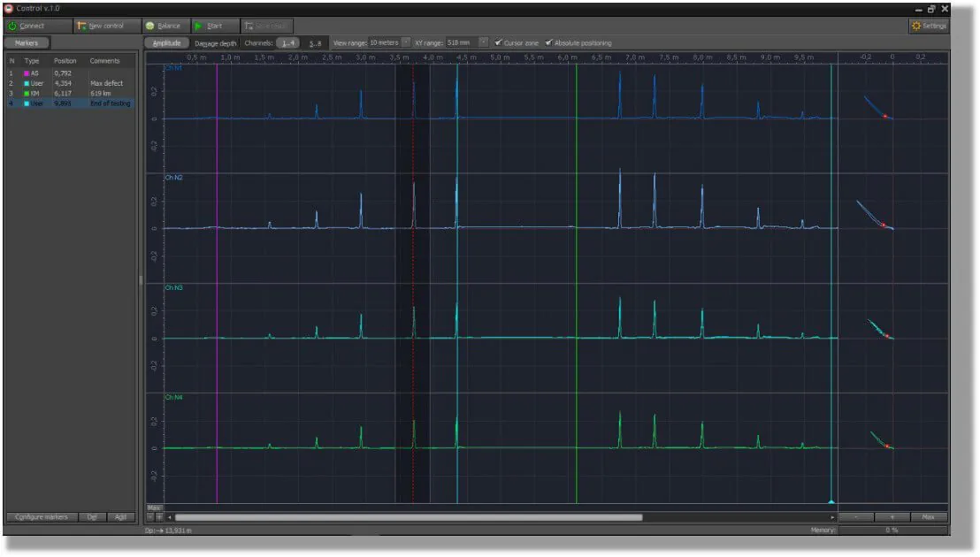Click the Add marker button
The height and width of the screenshot is (557, 980).
[x=120, y=517]
